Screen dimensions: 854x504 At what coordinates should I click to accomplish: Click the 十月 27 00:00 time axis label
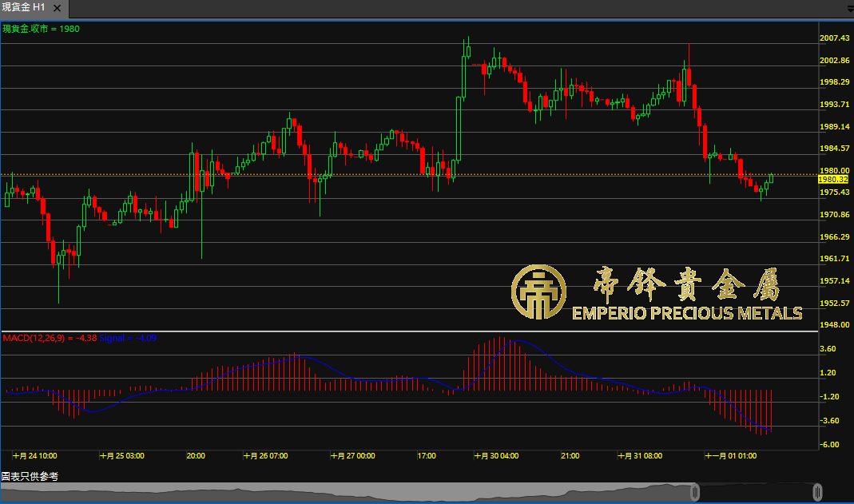pyautogui.click(x=352, y=455)
